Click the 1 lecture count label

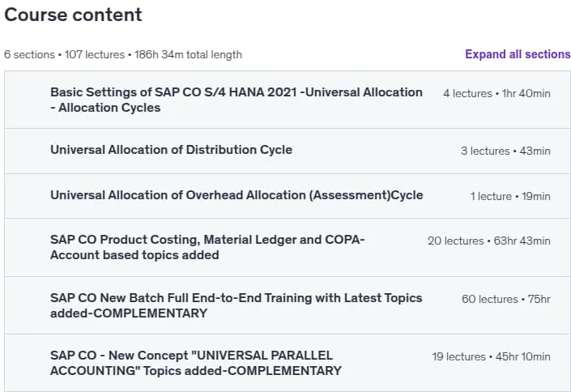tap(491, 196)
